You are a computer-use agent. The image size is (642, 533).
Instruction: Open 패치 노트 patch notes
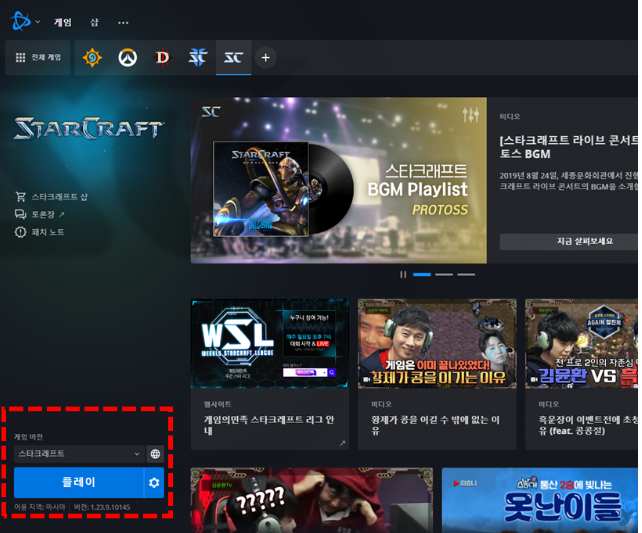[48, 232]
